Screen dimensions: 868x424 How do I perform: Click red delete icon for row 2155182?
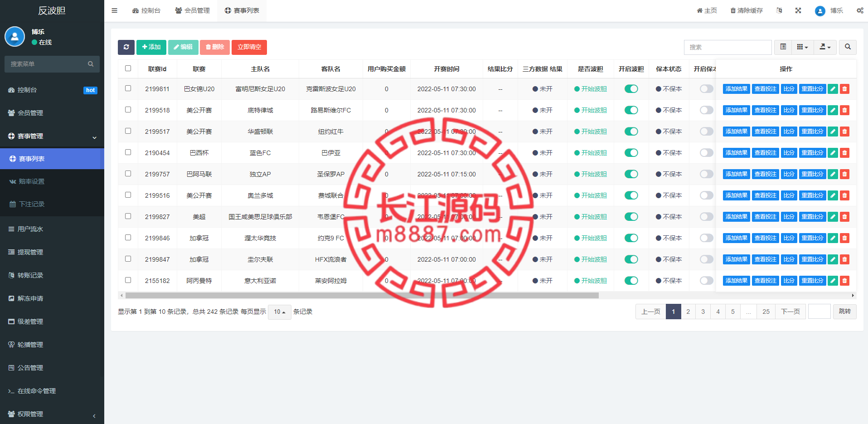click(x=844, y=281)
